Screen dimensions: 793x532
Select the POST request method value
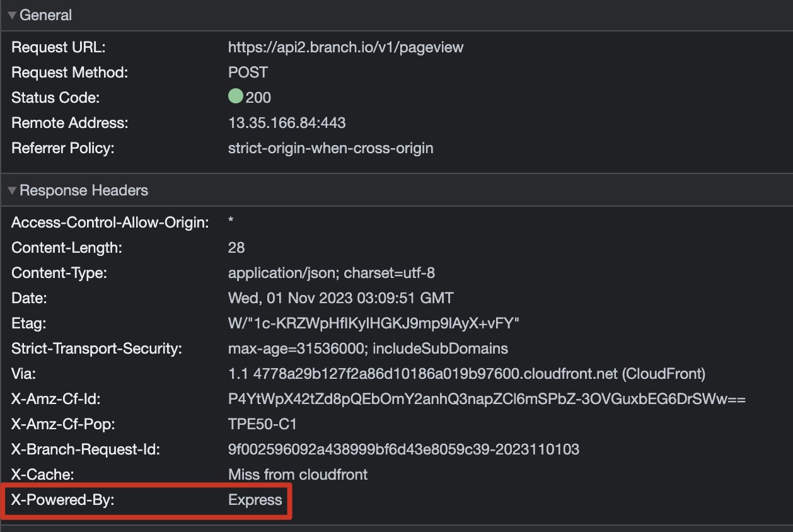[248, 72]
